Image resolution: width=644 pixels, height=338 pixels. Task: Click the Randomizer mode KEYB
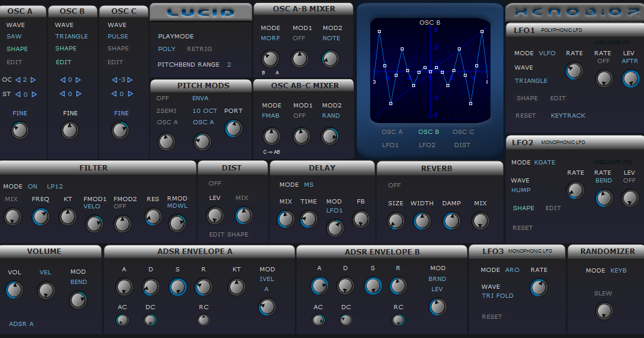[619, 271]
